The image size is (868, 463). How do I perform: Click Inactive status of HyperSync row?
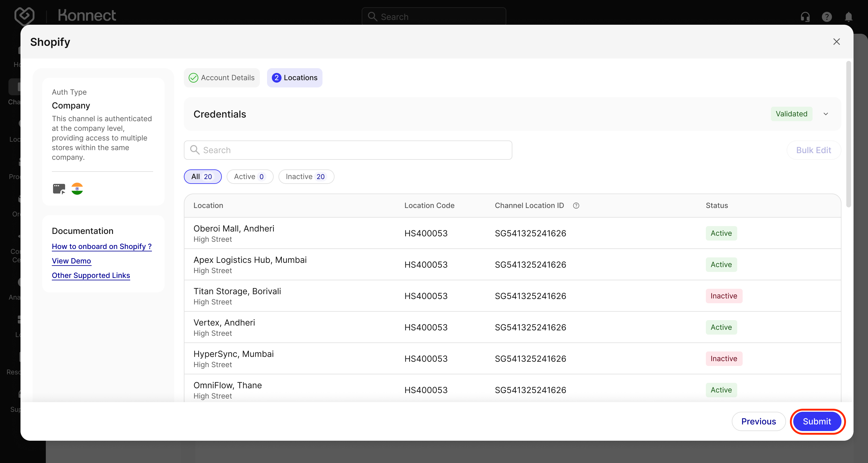point(724,358)
